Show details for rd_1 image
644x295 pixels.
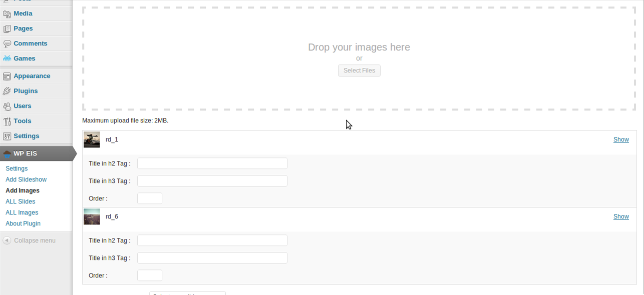click(x=621, y=139)
